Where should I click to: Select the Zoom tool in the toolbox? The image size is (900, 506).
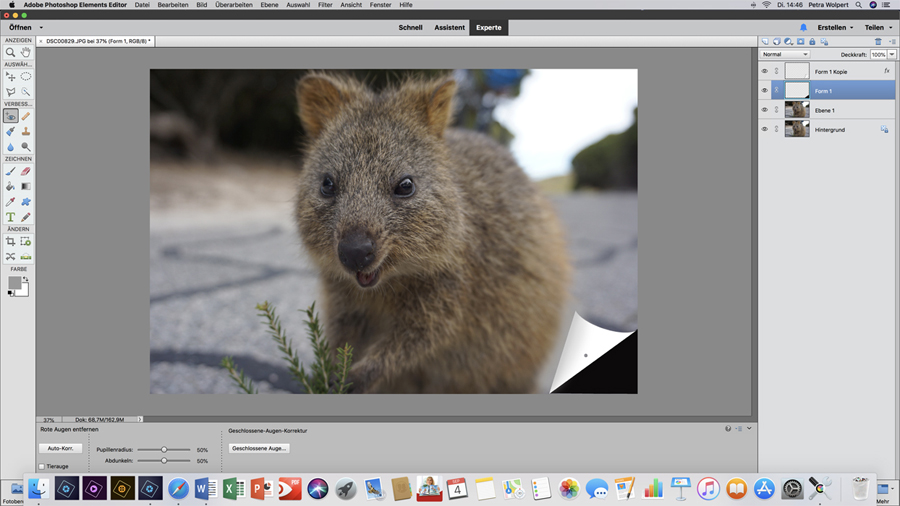pyautogui.click(x=10, y=52)
